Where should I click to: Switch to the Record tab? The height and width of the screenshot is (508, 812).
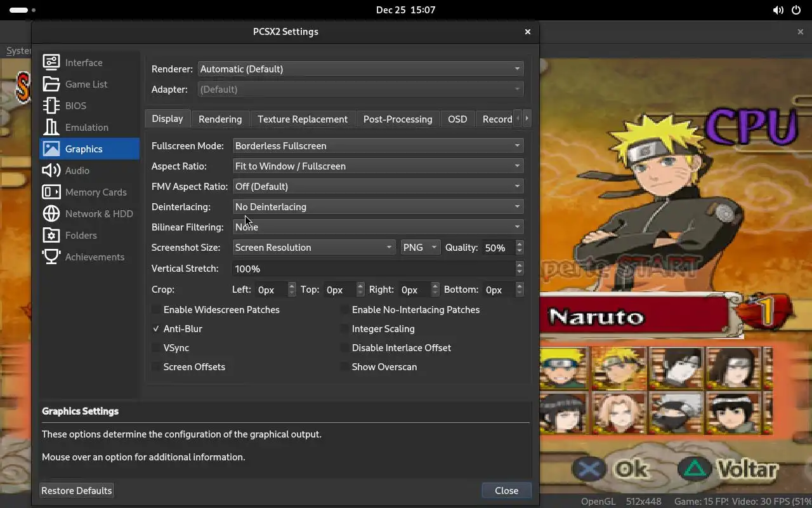(x=496, y=119)
